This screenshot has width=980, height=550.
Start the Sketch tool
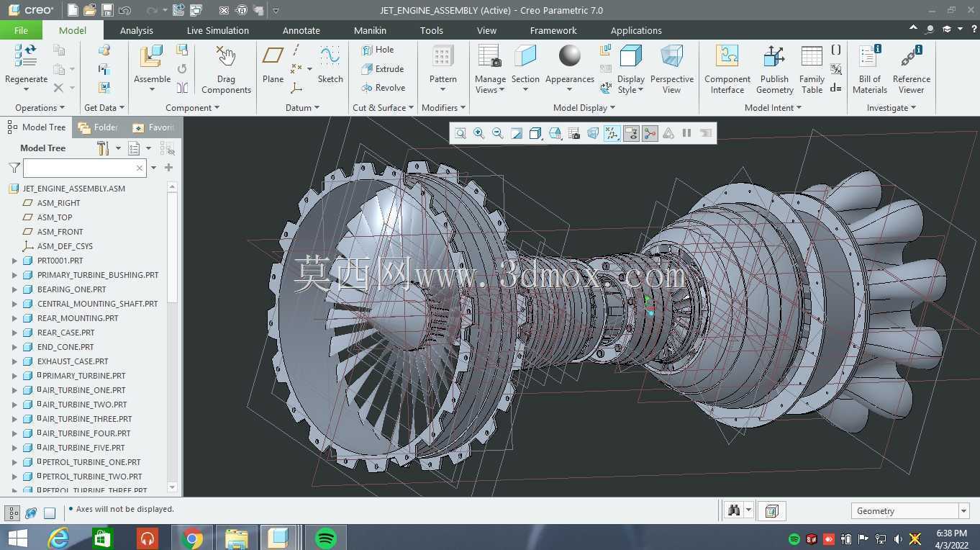[330, 56]
